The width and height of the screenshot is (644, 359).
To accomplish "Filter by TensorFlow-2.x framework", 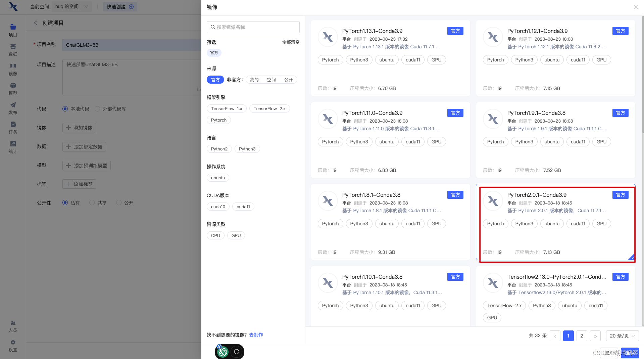I will (269, 108).
